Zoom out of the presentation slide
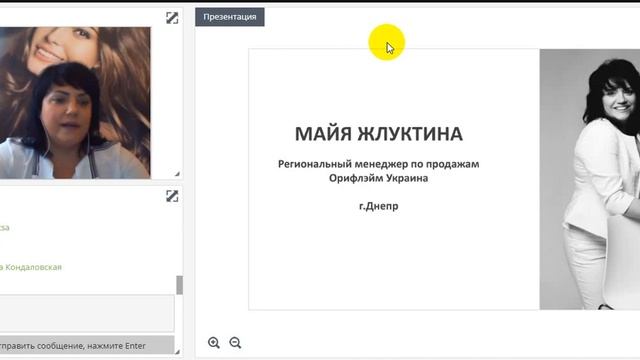This screenshot has width=640, height=360. coord(235,342)
